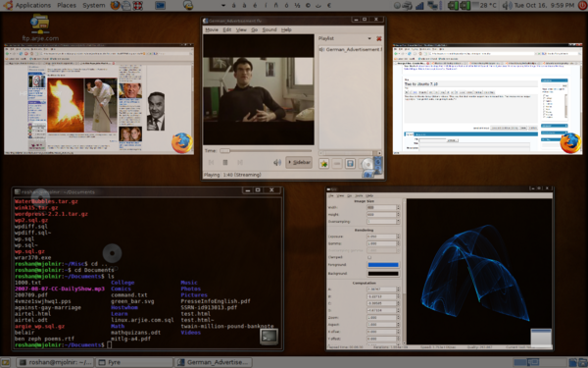Click the Firefox logo on left browser window
The height and width of the screenshot is (368, 588).
(182, 142)
